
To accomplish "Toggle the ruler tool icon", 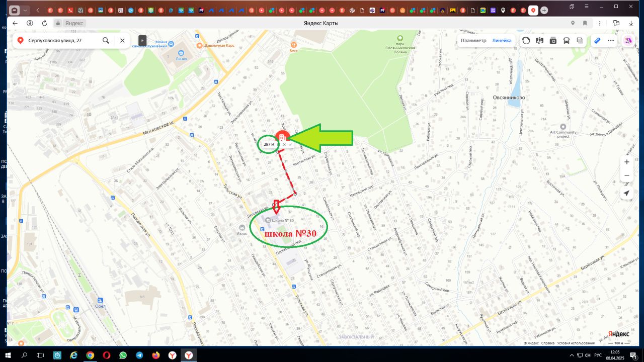I will pos(597,41).
